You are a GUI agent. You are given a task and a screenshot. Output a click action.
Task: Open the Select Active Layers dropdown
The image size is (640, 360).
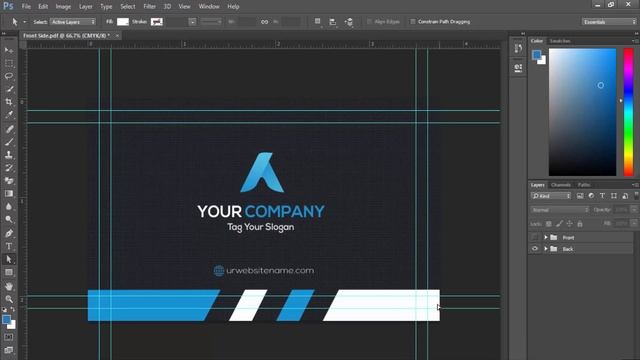tap(73, 22)
